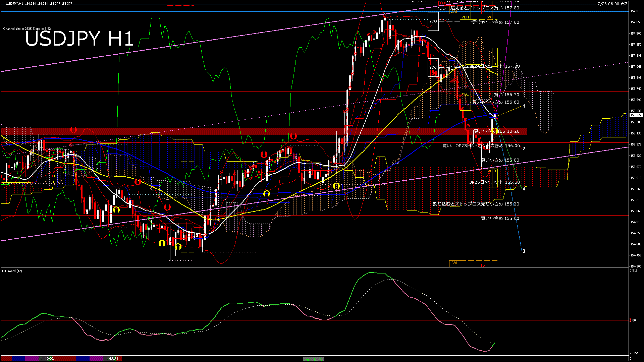Click the orange LWH label box
This screenshot has width=644, height=362.
pyautogui.click(x=454, y=11)
